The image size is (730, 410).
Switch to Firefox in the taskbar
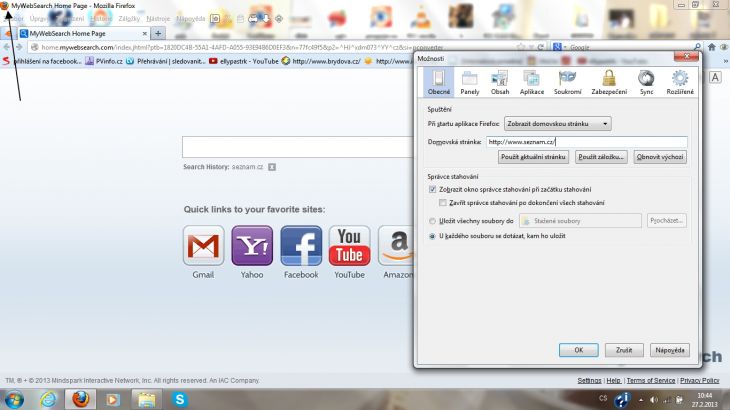pyautogui.click(x=81, y=399)
